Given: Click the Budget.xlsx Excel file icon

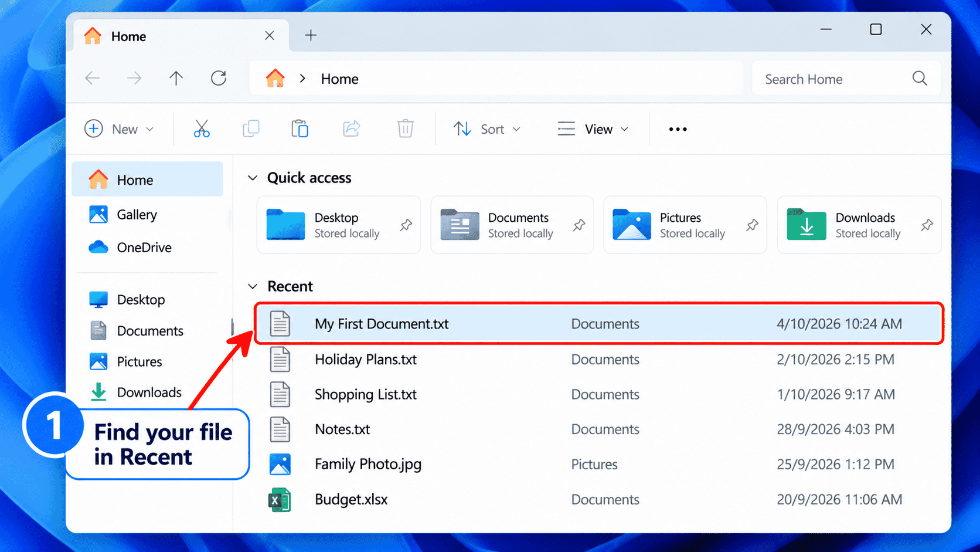Looking at the screenshot, I should coord(280,500).
